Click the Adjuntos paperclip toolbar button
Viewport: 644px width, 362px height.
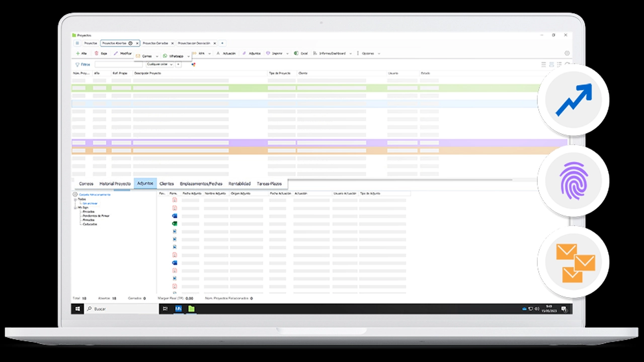pos(252,53)
